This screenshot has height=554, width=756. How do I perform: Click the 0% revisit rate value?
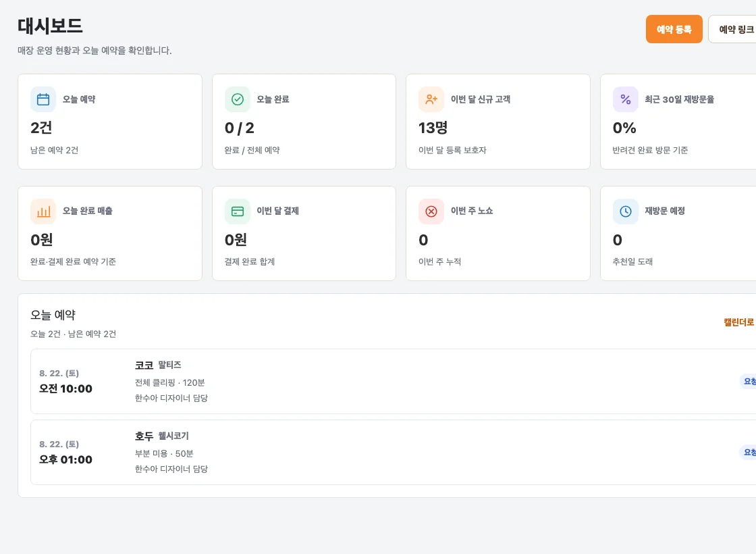(x=624, y=128)
